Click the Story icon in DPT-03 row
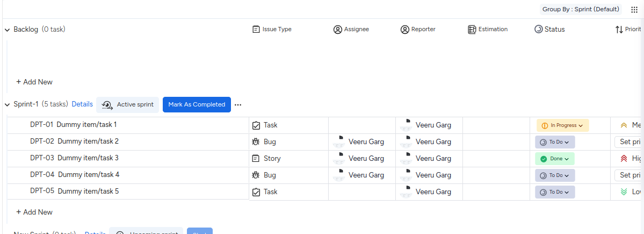The width and height of the screenshot is (644, 234). click(256, 159)
